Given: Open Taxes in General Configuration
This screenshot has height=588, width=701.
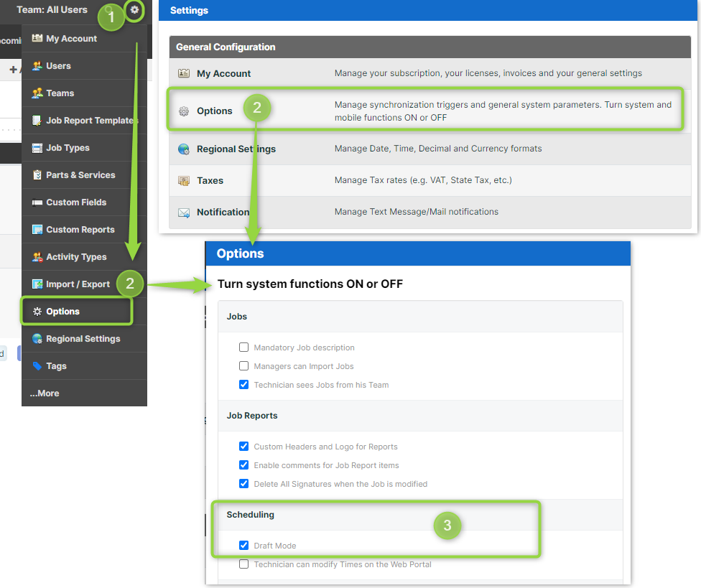Looking at the screenshot, I should pyautogui.click(x=210, y=181).
